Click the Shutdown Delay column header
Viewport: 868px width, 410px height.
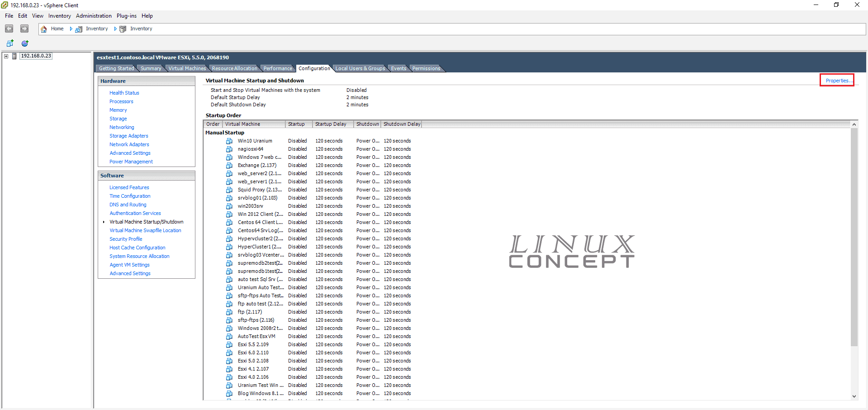(401, 124)
